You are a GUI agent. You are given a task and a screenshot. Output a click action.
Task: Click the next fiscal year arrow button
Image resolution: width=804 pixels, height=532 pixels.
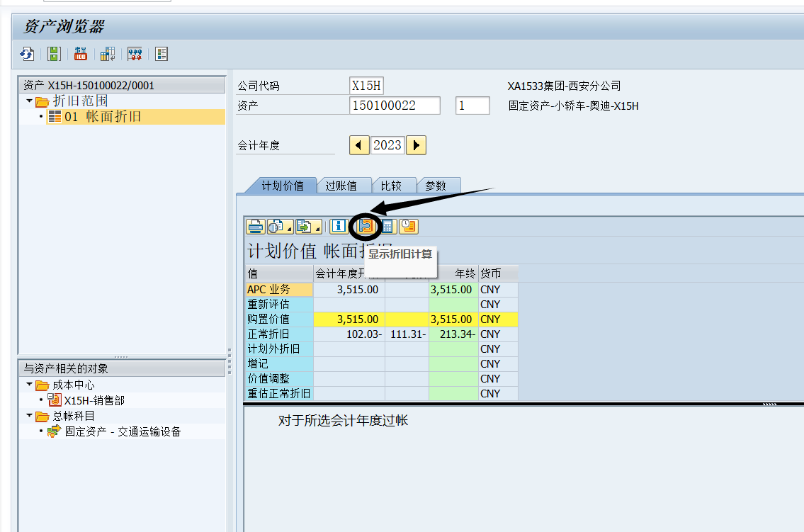(x=416, y=145)
